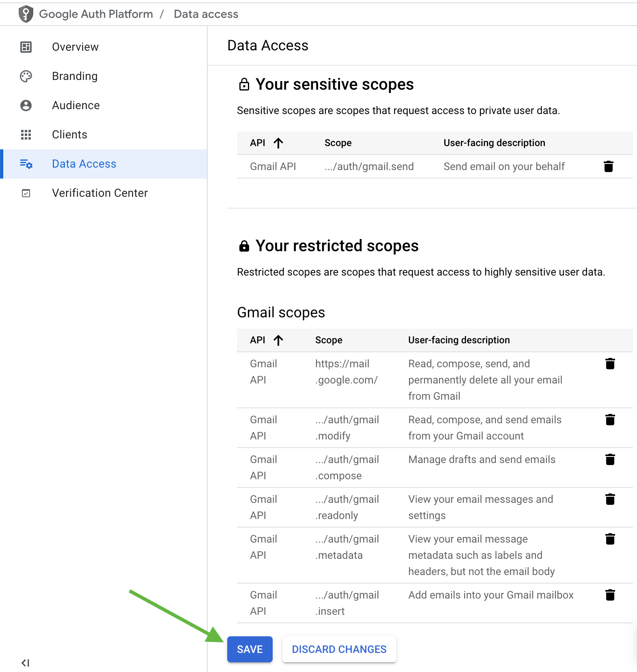The height and width of the screenshot is (672, 637).
Task: Delete the gmail.metadata scope
Action: [x=610, y=539]
